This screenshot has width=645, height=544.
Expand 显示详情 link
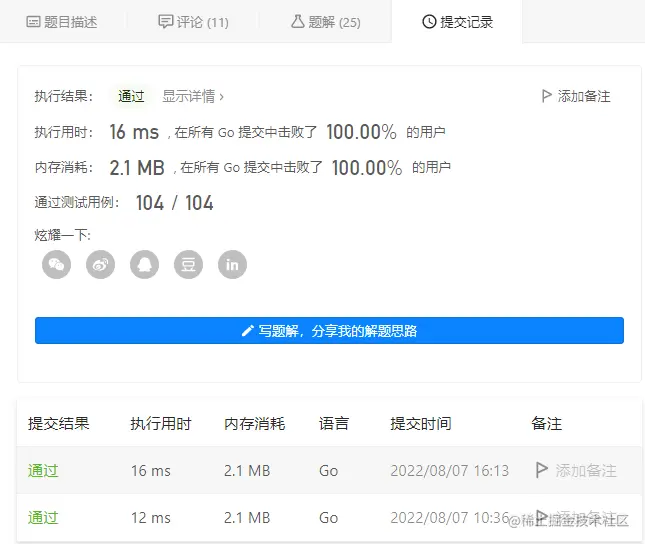pos(193,96)
